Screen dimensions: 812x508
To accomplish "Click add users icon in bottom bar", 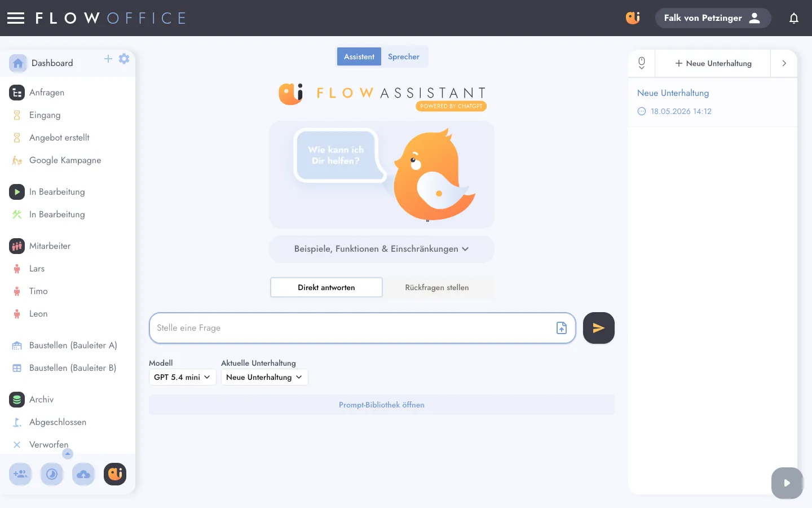I will click(20, 474).
